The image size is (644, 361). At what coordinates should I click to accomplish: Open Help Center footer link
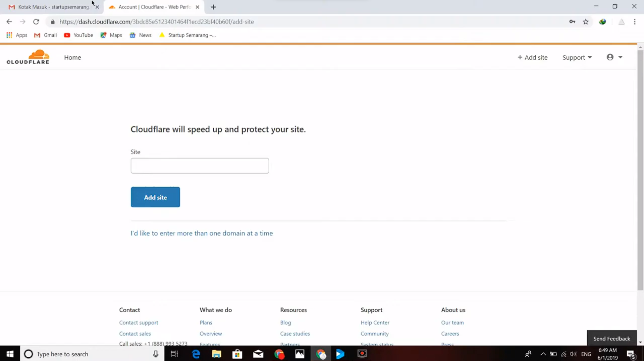tap(375, 322)
